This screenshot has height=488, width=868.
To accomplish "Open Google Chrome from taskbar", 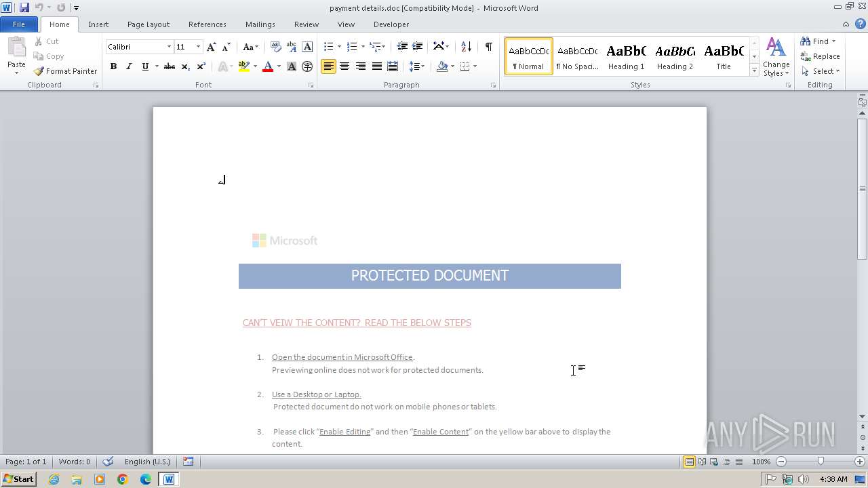I will click(123, 479).
